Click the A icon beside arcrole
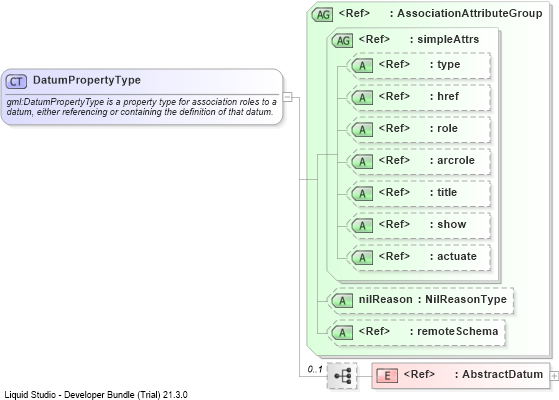The height and width of the screenshot is (400, 559). tap(362, 162)
